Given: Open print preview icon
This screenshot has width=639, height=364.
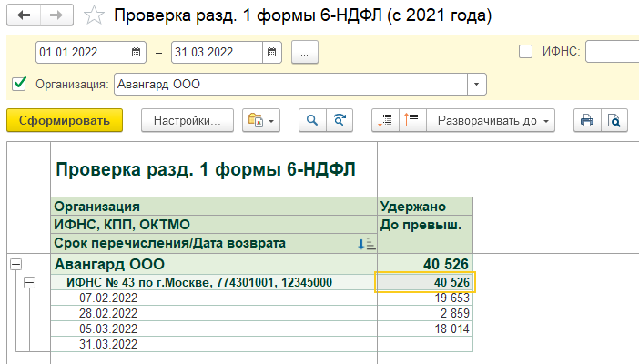Looking at the screenshot, I should tap(614, 120).
